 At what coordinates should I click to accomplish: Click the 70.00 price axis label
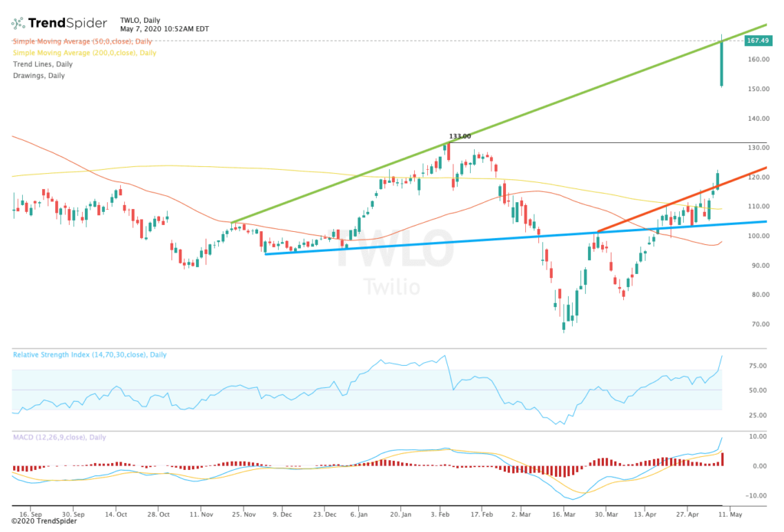point(760,325)
